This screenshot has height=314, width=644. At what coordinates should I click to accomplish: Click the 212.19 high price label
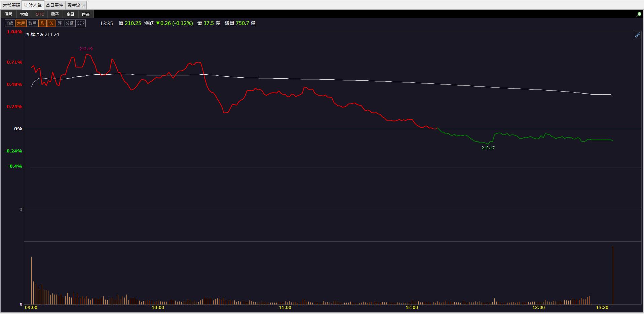click(x=86, y=49)
